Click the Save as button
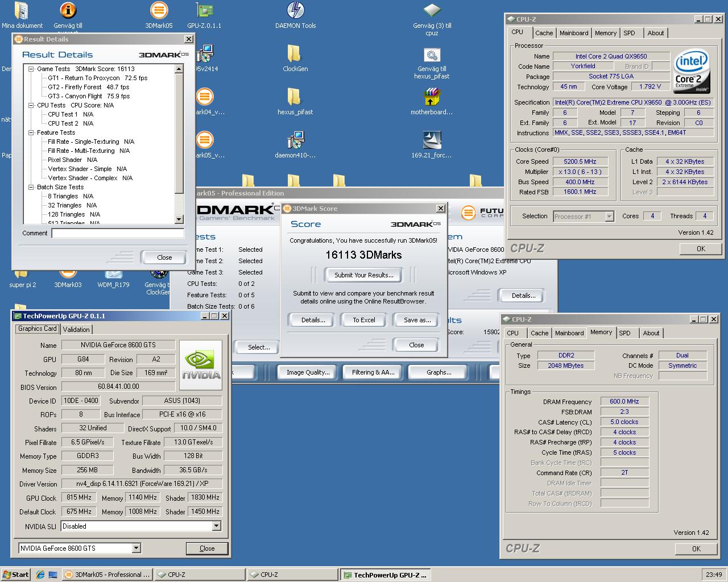This screenshot has height=582, width=728. tap(417, 320)
